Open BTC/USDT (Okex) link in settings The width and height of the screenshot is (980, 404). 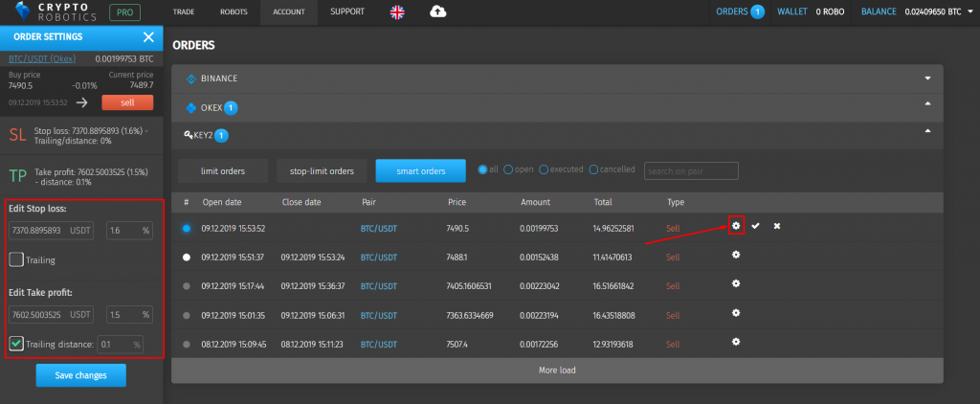click(x=42, y=59)
